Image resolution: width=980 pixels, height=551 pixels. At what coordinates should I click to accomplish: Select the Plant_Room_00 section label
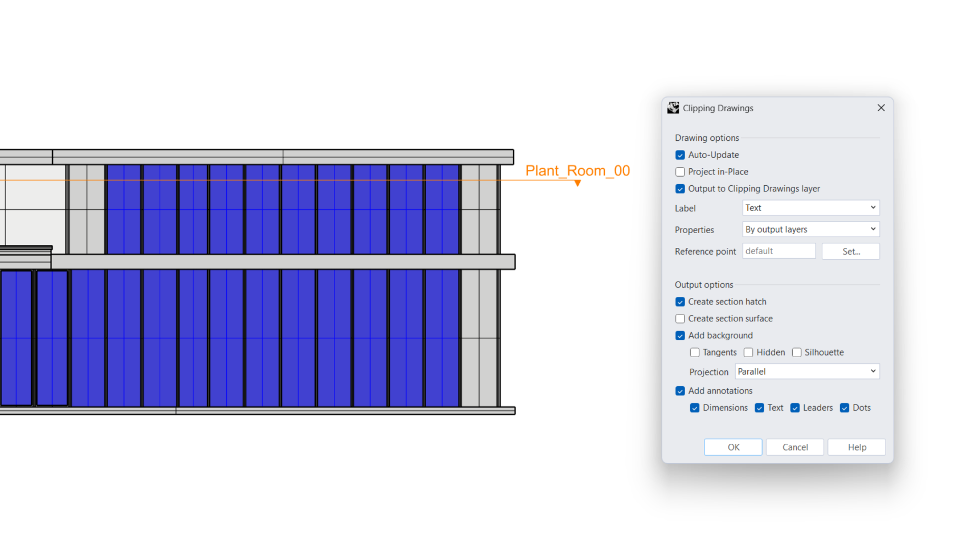pyautogui.click(x=578, y=170)
